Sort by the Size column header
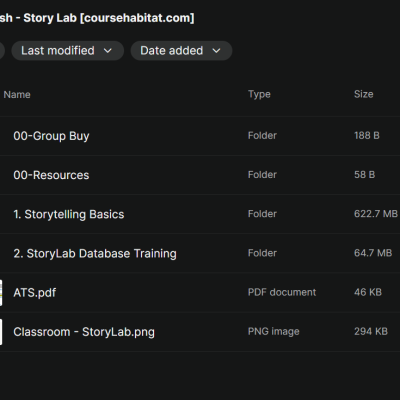 [364, 94]
